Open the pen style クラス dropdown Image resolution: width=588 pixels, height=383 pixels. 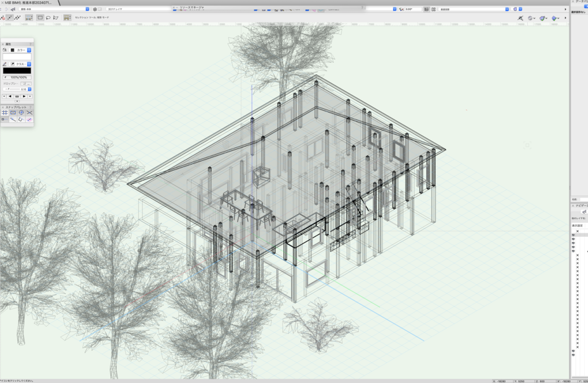29,64
